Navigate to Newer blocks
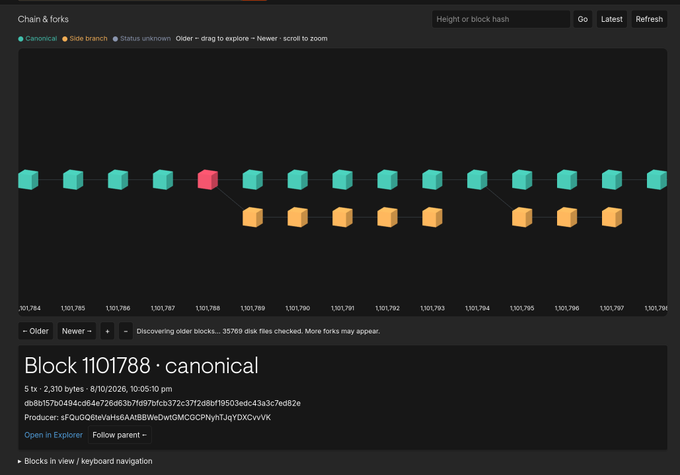 pyautogui.click(x=77, y=331)
